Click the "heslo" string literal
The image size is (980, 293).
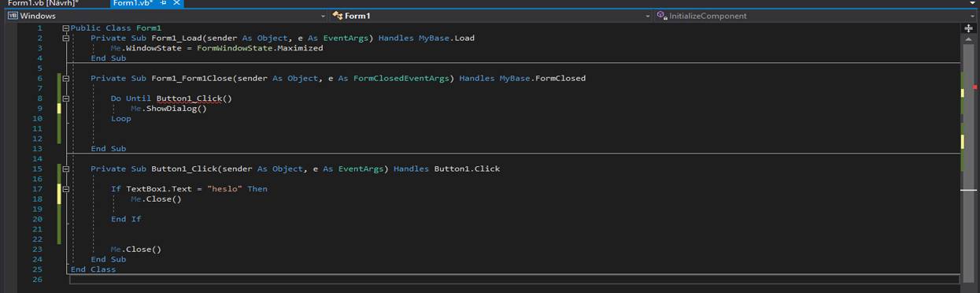tap(224, 189)
